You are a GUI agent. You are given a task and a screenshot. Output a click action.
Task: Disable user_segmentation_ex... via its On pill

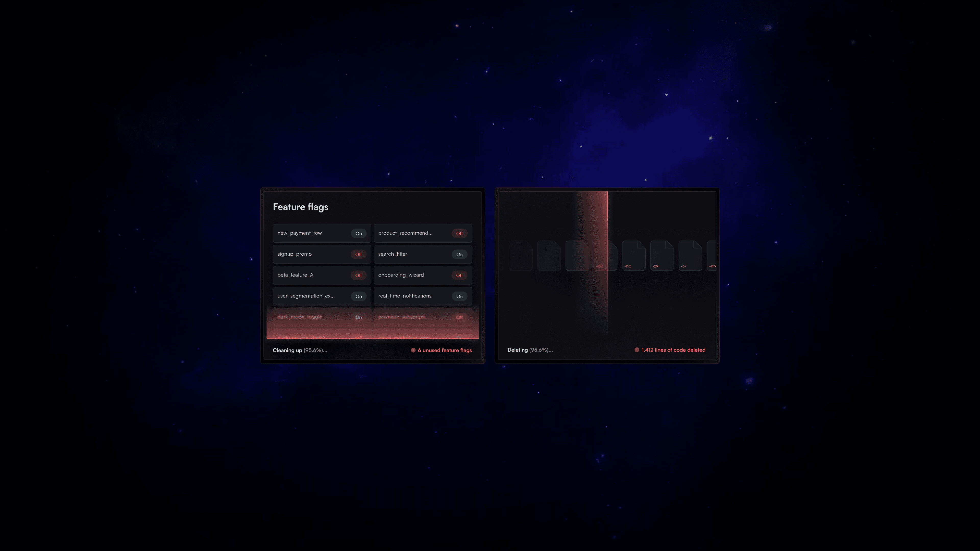click(x=358, y=296)
